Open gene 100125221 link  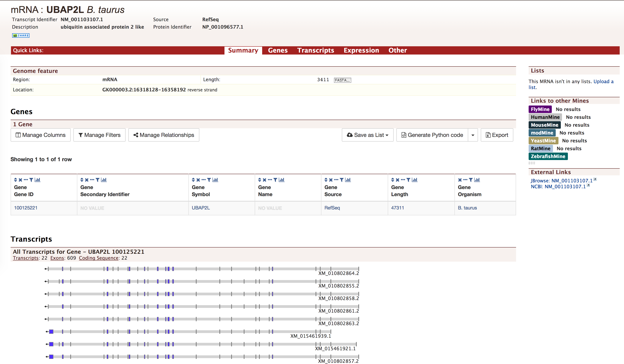[26, 208]
